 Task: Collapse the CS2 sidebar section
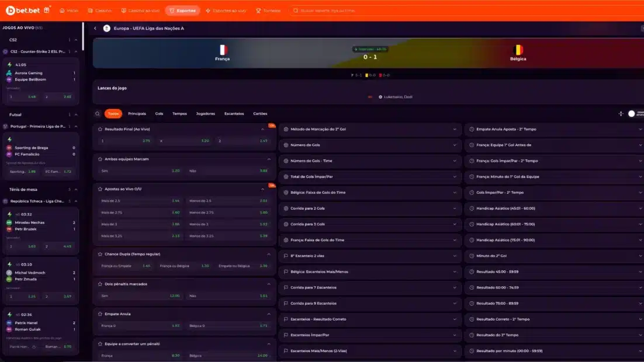(x=76, y=40)
